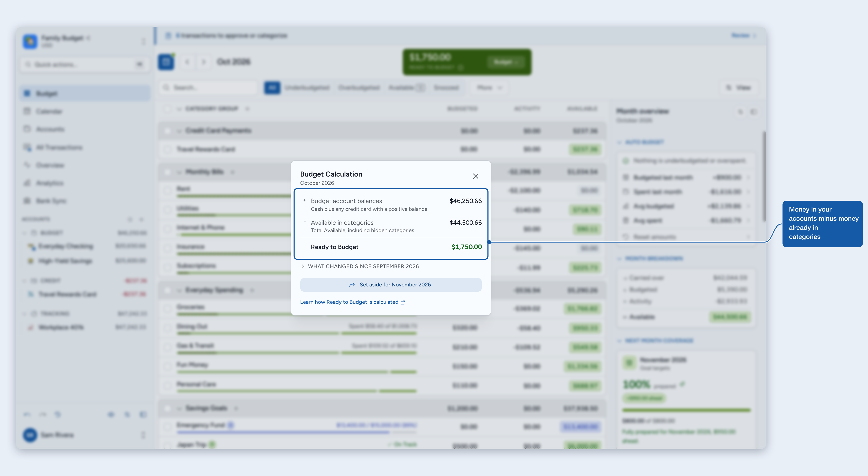
Task: Open Learn how Ready to Budget is calculated
Action: tap(352, 302)
